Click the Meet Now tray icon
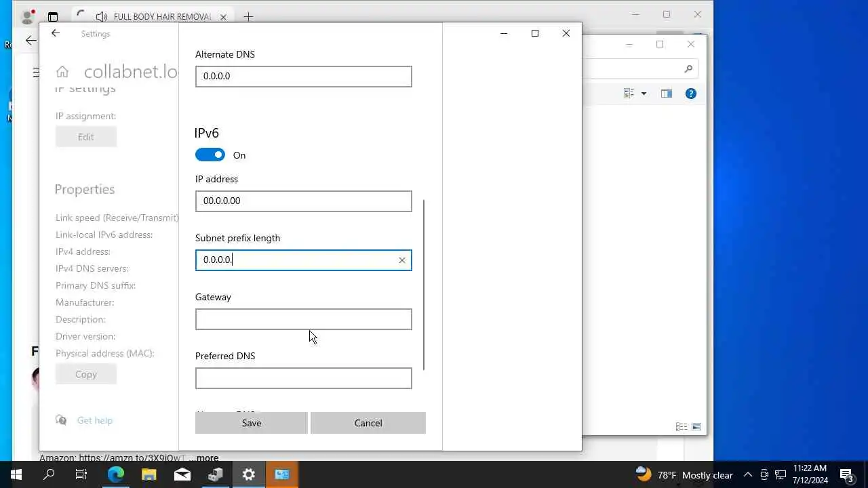 click(764, 474)
